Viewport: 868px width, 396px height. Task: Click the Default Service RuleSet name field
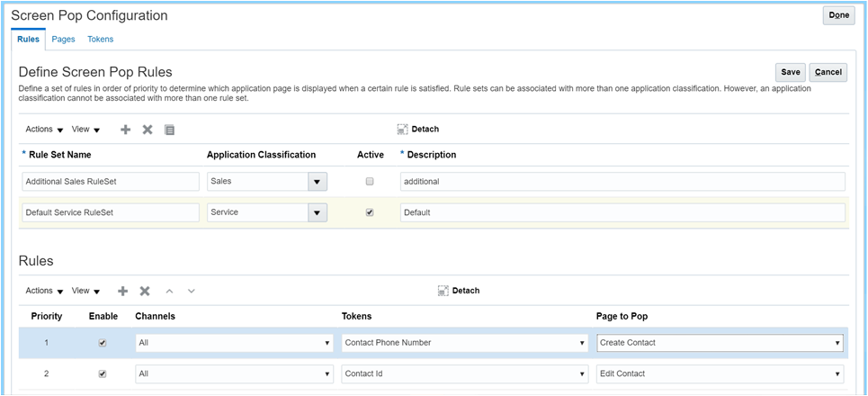pos(110,213)
